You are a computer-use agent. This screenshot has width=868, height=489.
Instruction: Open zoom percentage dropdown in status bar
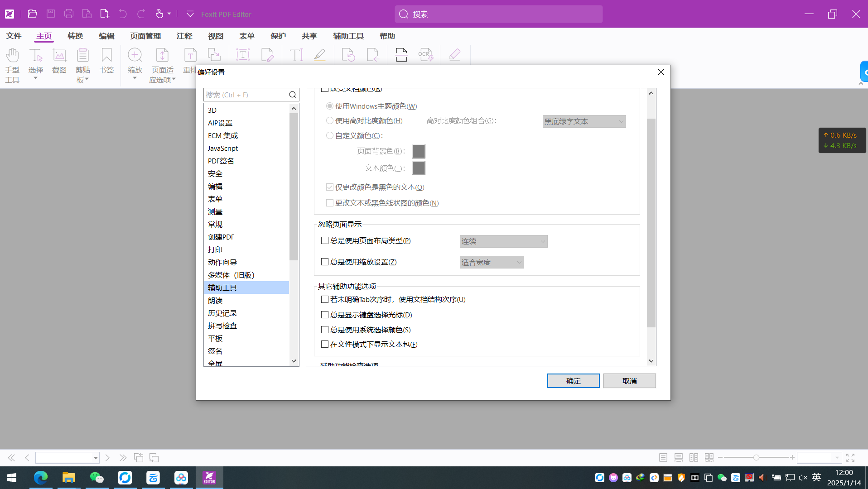(837, 458)
